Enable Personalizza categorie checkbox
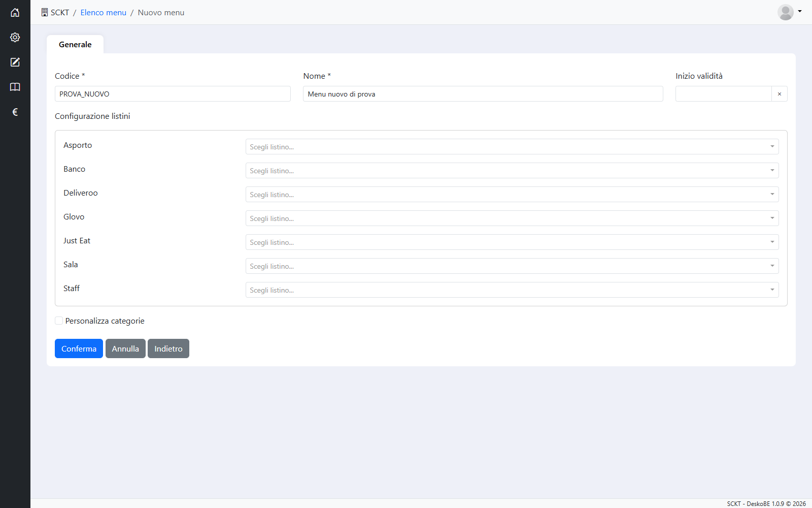Screen dimensions: 812x508 [59, 321]
